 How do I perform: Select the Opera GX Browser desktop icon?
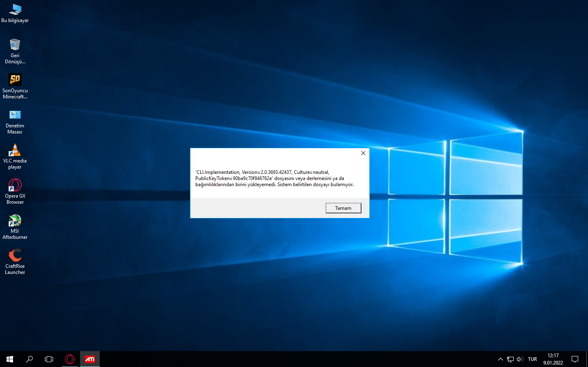point(15,191)
